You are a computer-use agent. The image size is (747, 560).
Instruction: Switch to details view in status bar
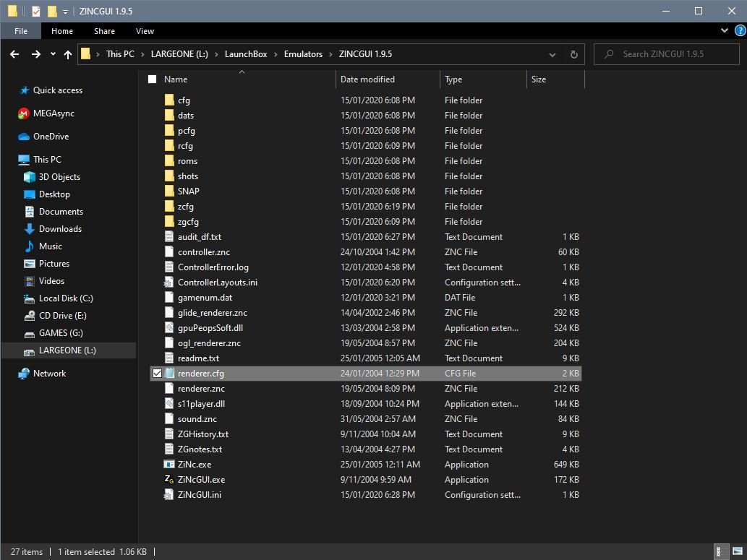point(720,551)
